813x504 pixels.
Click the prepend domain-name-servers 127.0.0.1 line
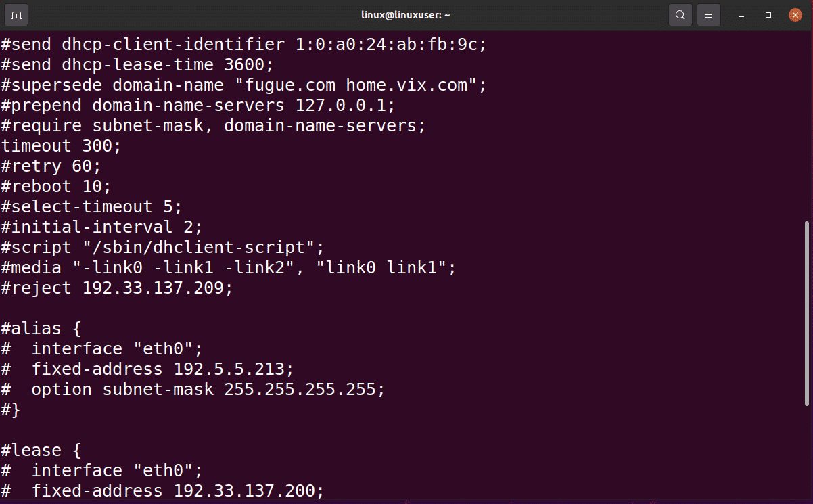tap(198, 106)
